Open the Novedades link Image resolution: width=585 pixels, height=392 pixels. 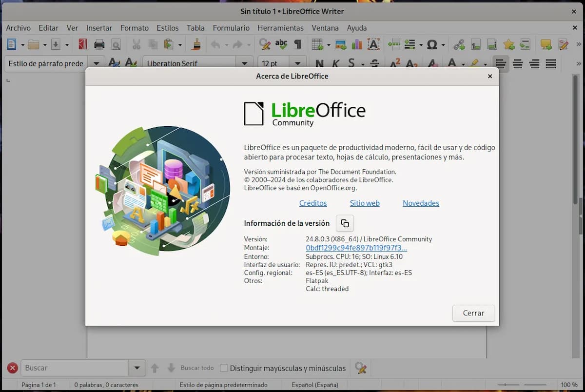click(x=421, y=203)
